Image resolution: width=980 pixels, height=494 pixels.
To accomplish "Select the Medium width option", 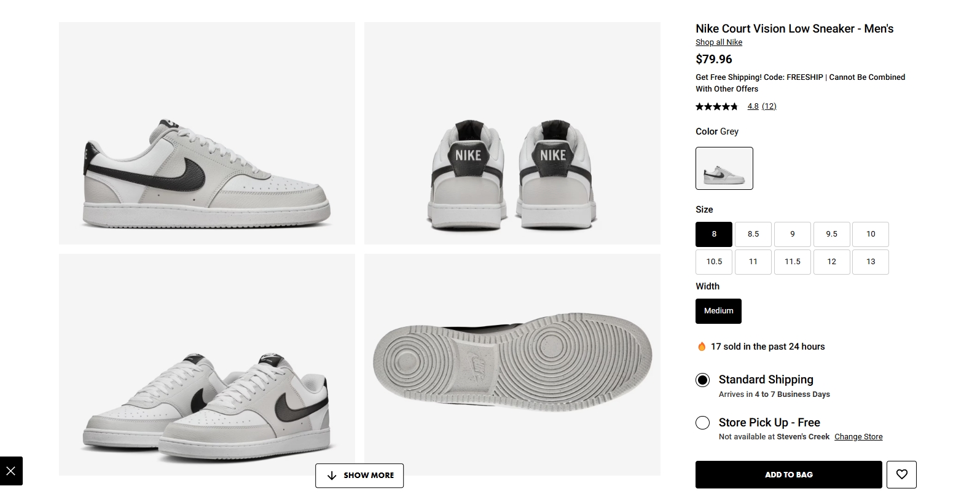I will [718, 311].
